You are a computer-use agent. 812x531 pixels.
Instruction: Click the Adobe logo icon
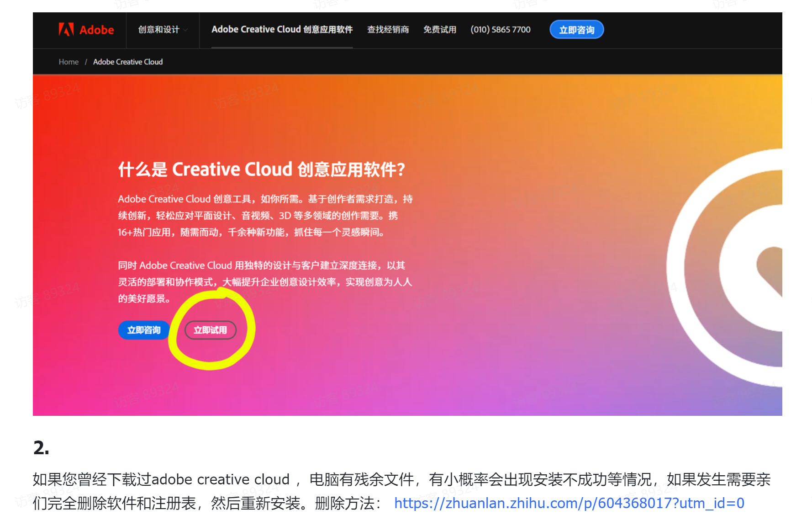[66, 30]
